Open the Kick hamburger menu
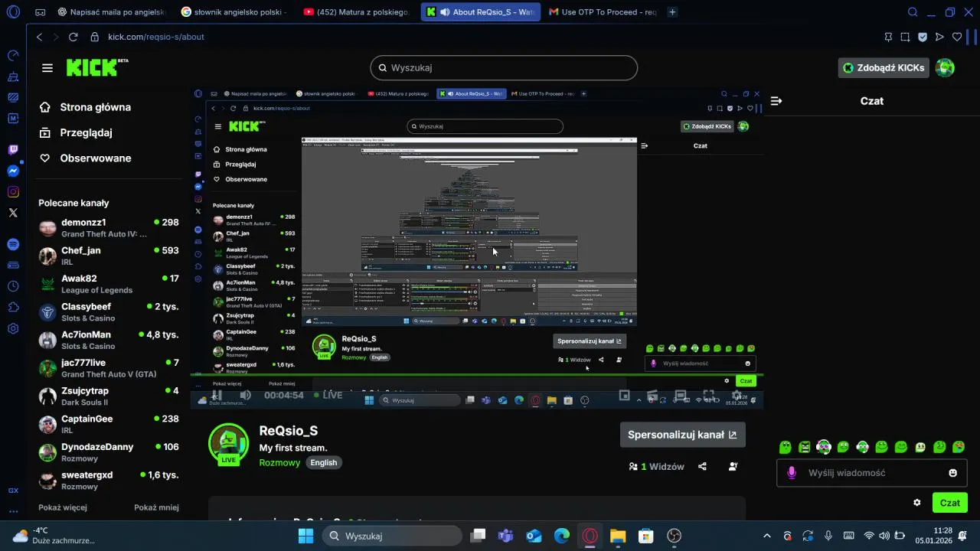 pos(47,68)
